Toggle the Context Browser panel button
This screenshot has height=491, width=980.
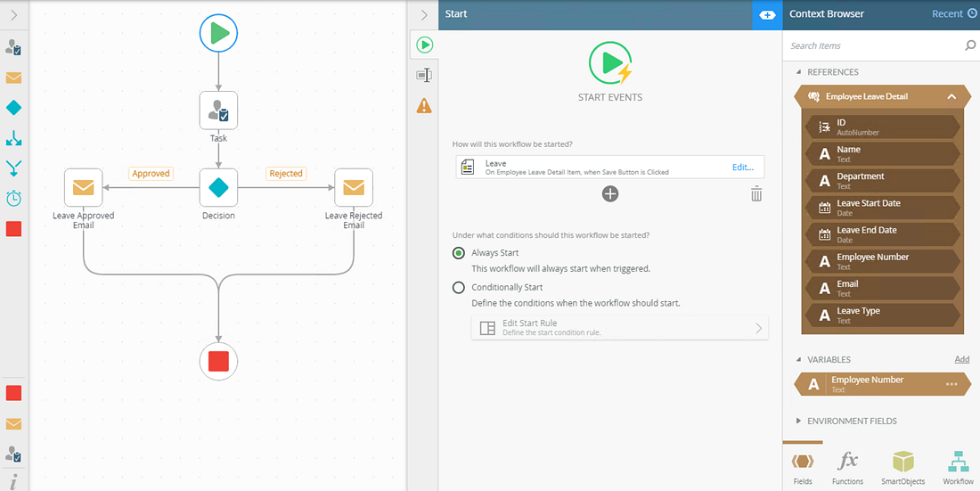point(766,14)
